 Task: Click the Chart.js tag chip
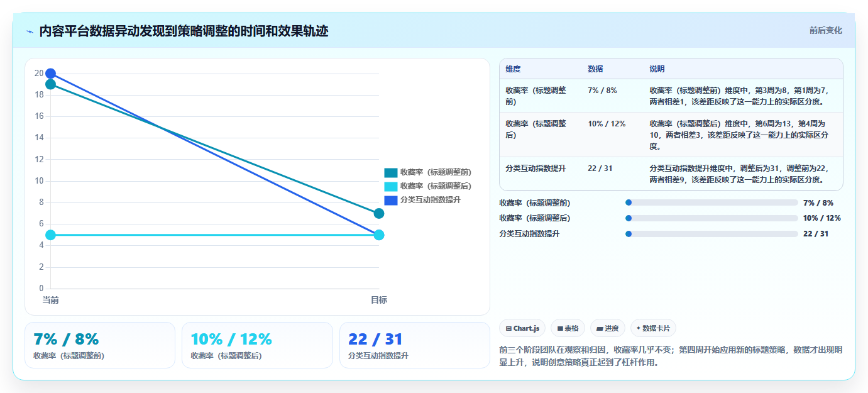522,328
